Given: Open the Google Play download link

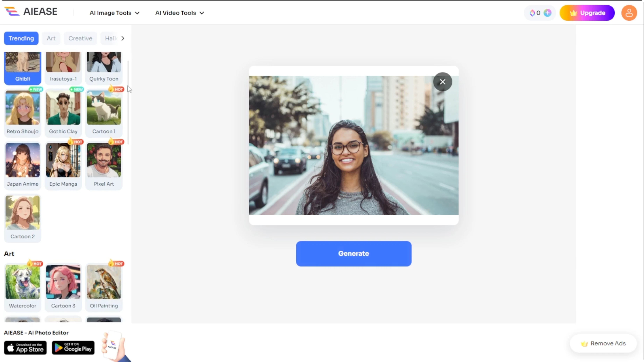Looking at the screenshot, I should [x=73, y=347].
